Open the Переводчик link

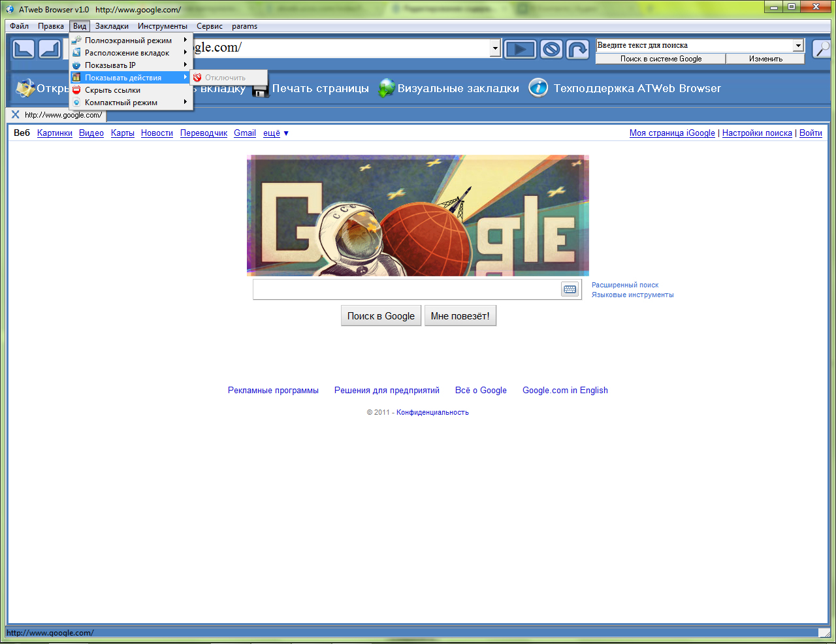point(204,133)
